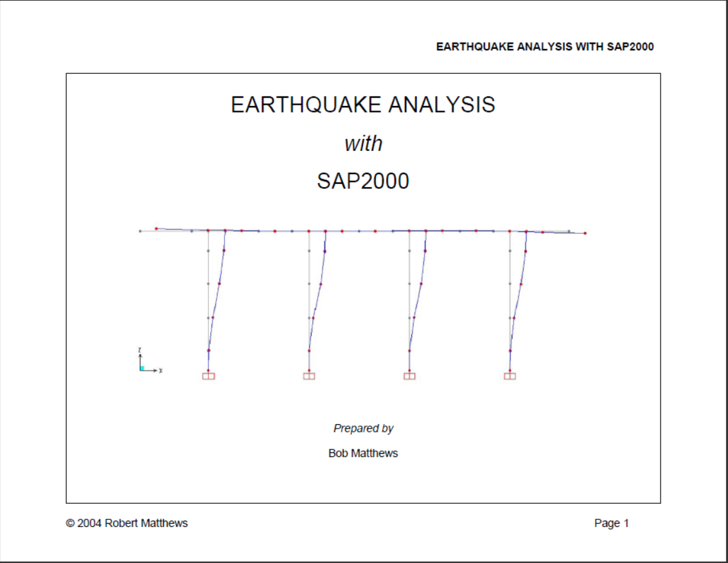This screenshot has height=563, width=728.
Task: Click the title text EARTHQUAKE ANALYSIS
Action: coord(363,102)
